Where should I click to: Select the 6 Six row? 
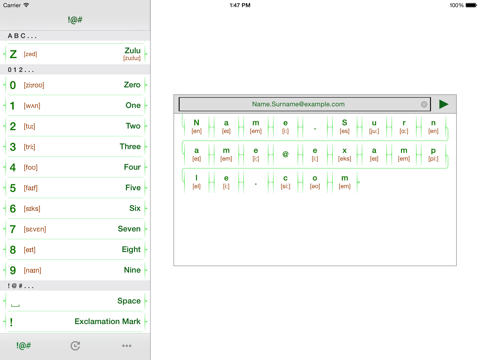tap(75, 208)
